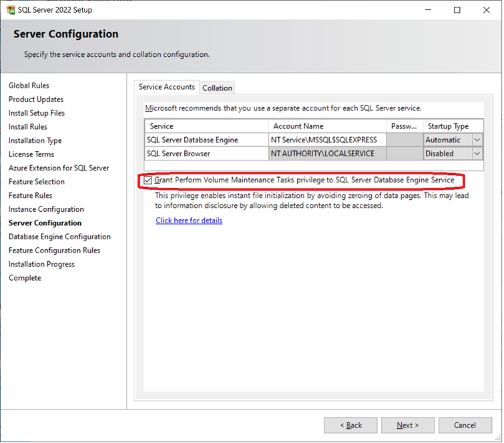Click Complete step in sidebar
This screenshot has height=443, width=504.
(25, 278)
